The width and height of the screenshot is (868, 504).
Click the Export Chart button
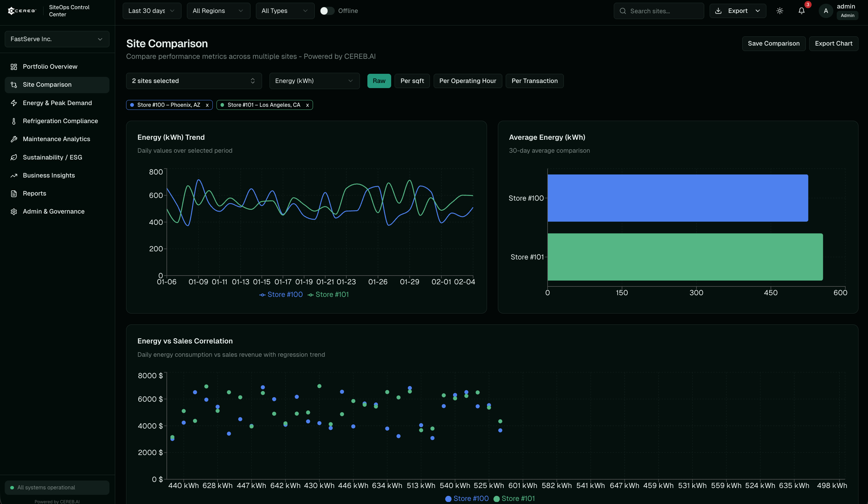pos(834,44)
